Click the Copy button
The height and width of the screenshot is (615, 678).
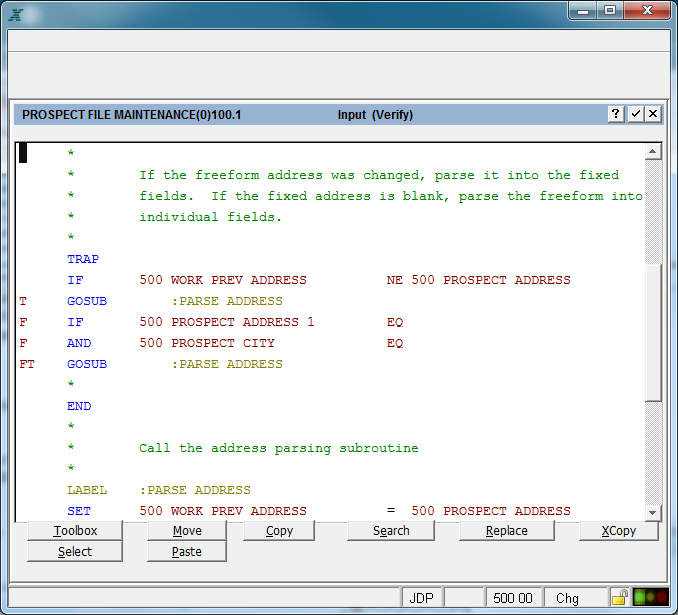279,531
